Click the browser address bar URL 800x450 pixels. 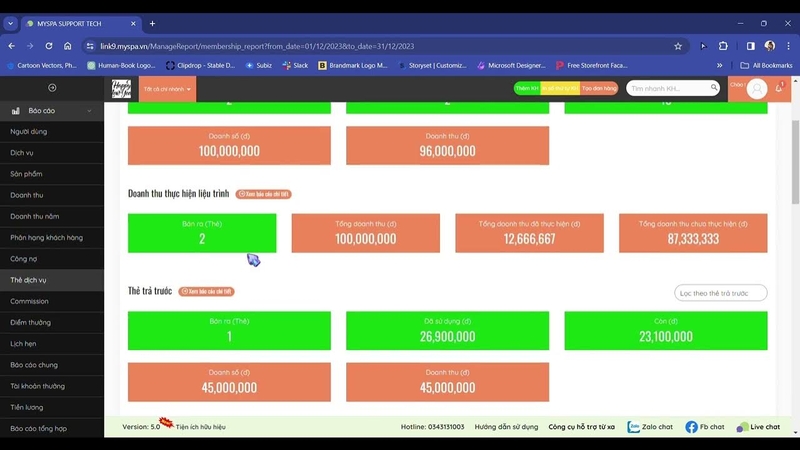257,46
